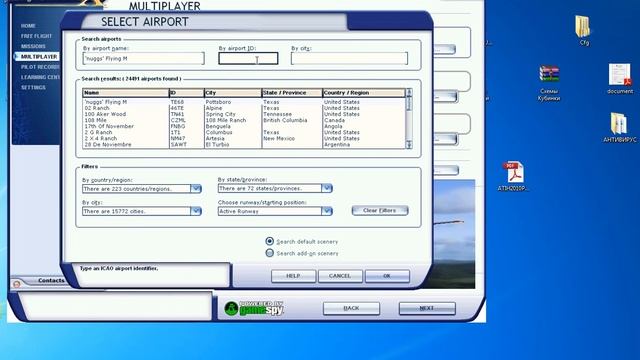Image resolution: width=640 pixels, height=360 pixels.
Task: Click the Clear Filters button
Action: pyautogui.click(x=380, y=211)
